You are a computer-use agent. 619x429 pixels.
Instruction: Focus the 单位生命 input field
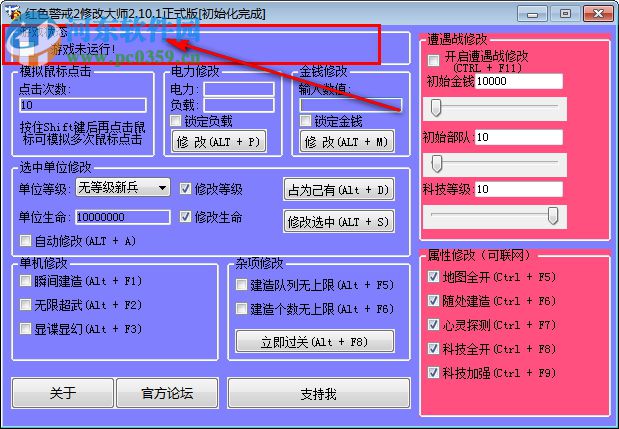[x=123, y=217]
